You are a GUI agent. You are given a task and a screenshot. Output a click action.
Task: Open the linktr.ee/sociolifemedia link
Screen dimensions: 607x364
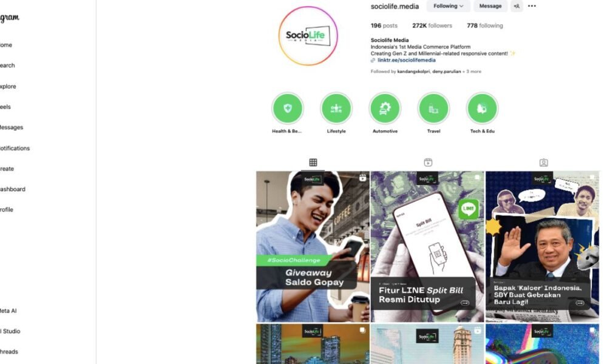click(407, 60)
